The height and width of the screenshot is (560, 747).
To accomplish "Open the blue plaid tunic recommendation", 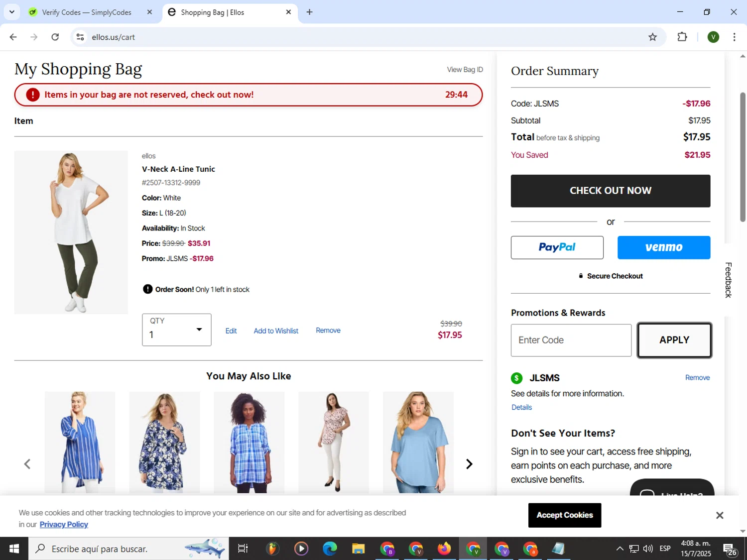I will [249, 442].
